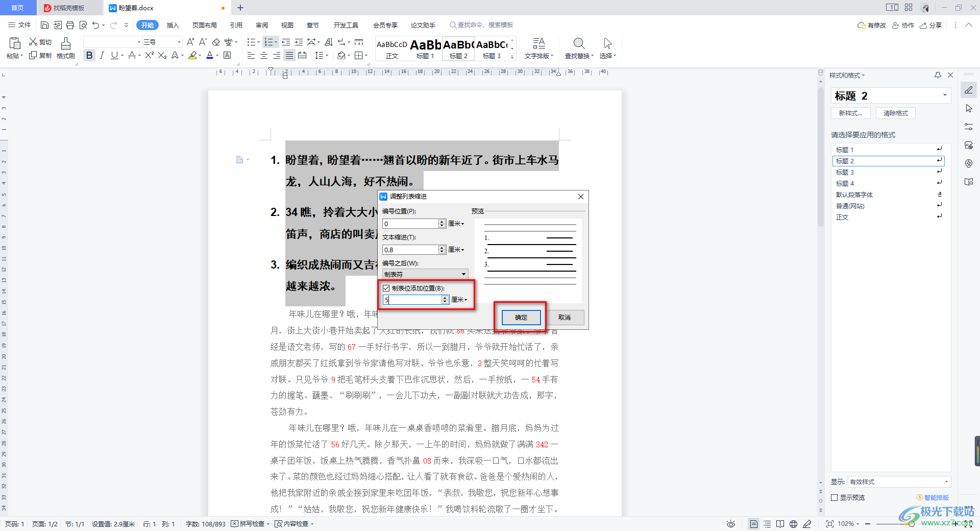This screenshot has height=531, width=980.
Task: Select 标题 3 in styles list
Action: pyautogui.click(x=888, y=172)
